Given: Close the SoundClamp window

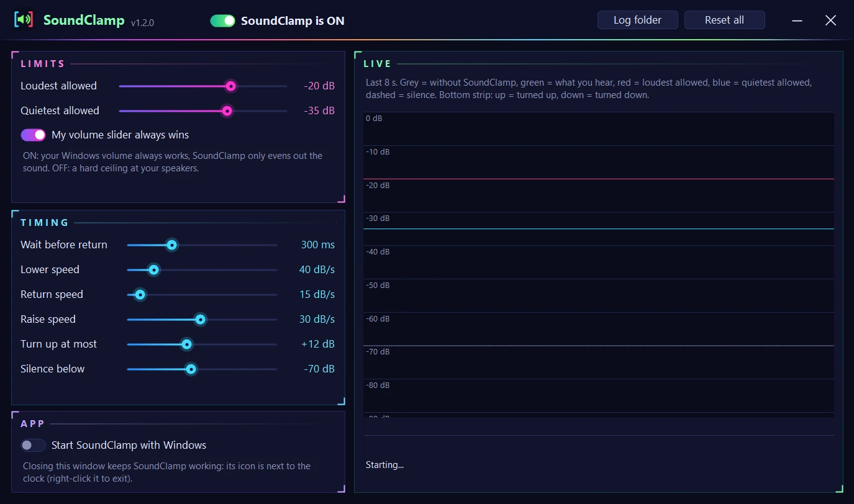Looking at the screenshot, I should (830, 20).
